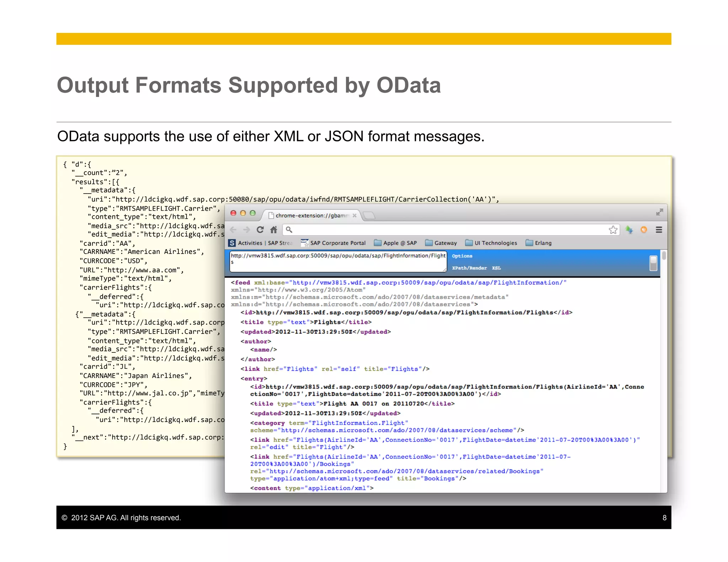
Task: Click the "CURRCODE":"JPY" JSON line
Action: [113, 385]
